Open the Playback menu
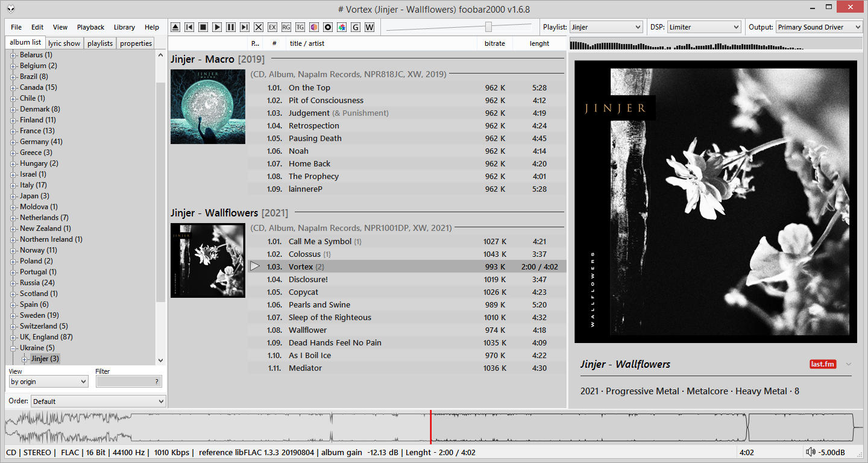Screen dimensions: 868x463 [90, 27]
